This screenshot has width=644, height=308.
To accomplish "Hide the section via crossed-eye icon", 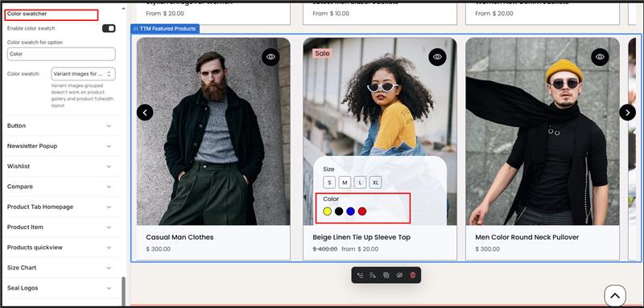I will 399,275.
